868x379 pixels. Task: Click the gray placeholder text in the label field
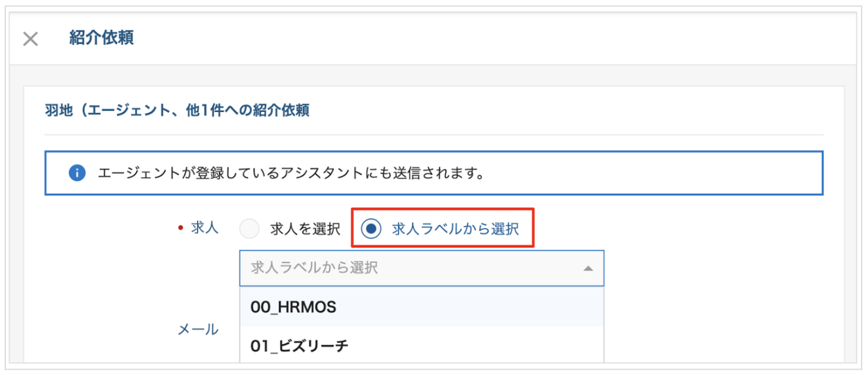[x=314, y=268]
